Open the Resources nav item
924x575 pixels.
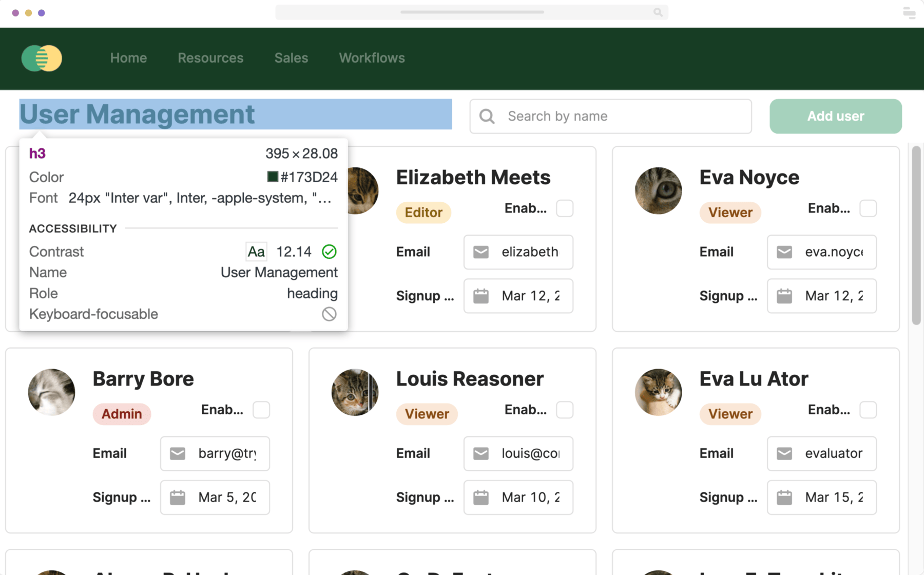(210, 58)
